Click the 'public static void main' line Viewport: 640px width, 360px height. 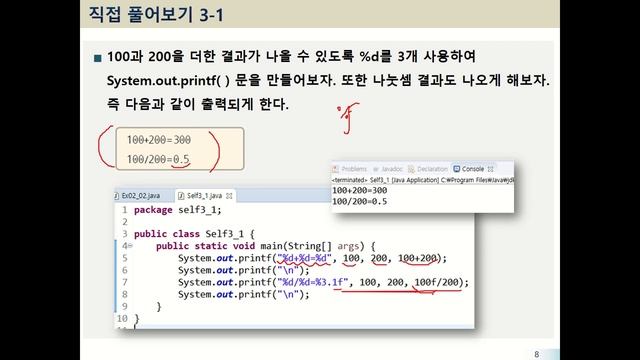(x=266, y=246)
